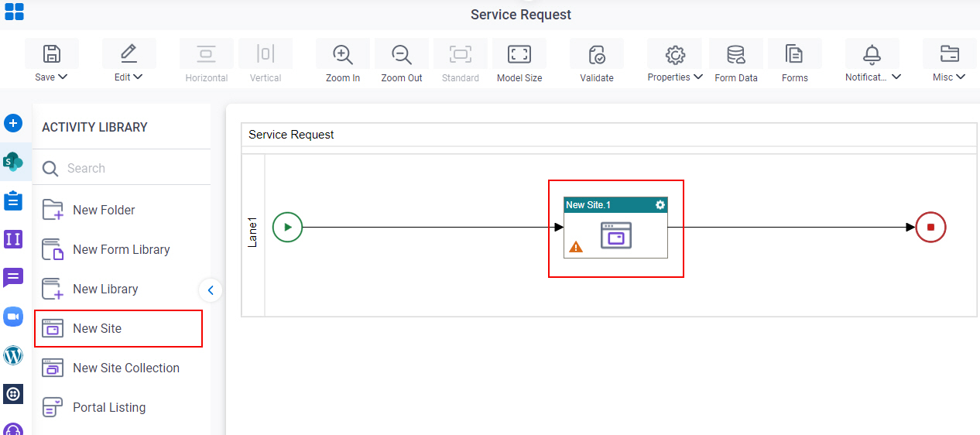Click the Vertical alignment icon
This screenshot has height=435, width=980.
coord(266,54)
